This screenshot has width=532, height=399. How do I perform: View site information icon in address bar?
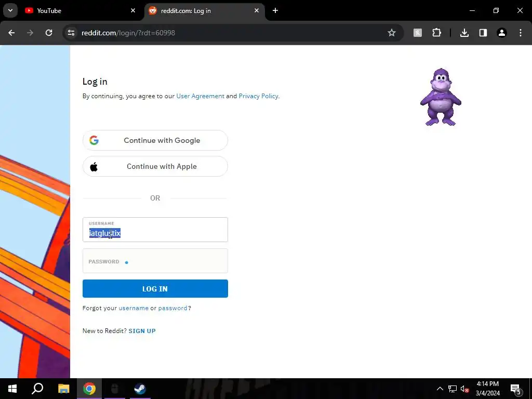[x=71, y=33]
